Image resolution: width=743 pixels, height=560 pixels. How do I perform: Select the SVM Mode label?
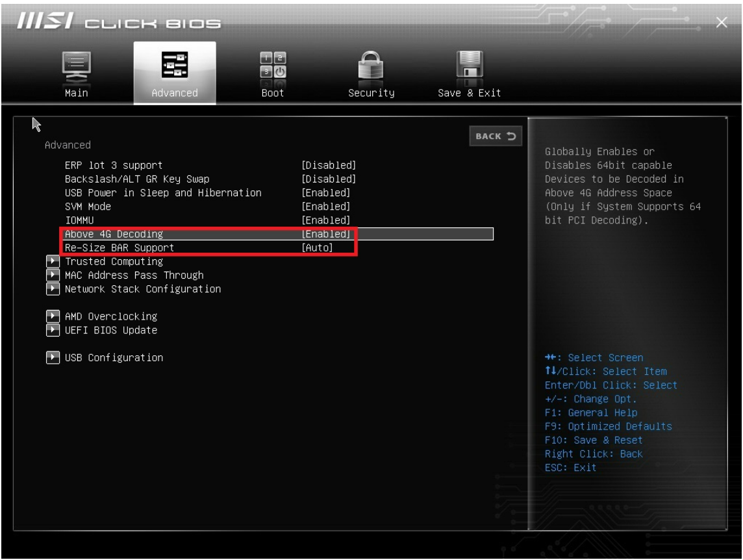click(88, 207)
